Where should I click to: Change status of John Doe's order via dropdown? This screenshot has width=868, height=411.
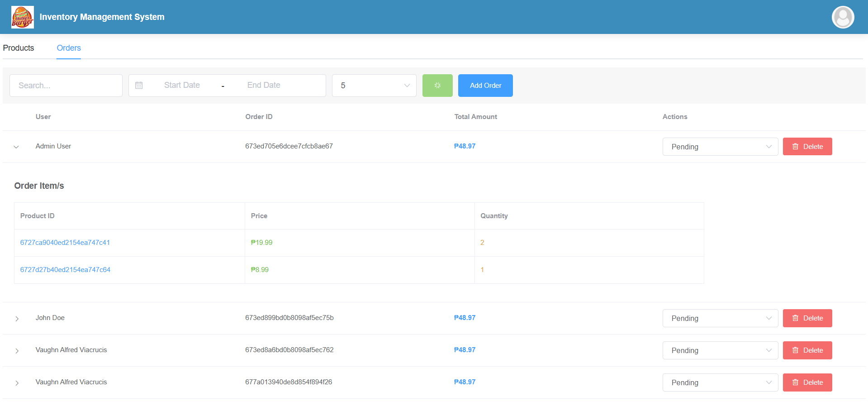point(720,318)
